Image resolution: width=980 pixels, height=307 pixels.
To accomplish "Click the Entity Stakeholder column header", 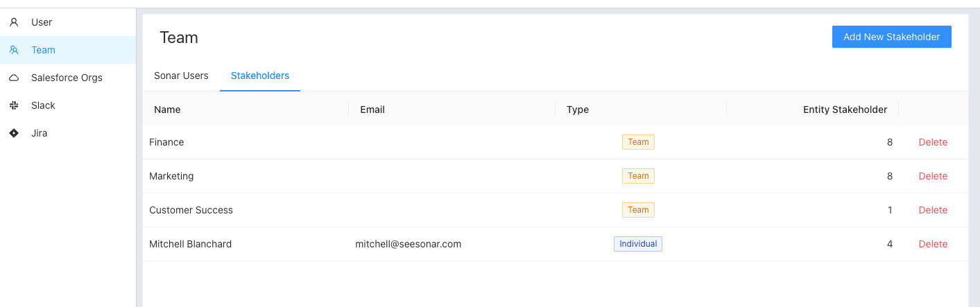I will pos(845,109).
